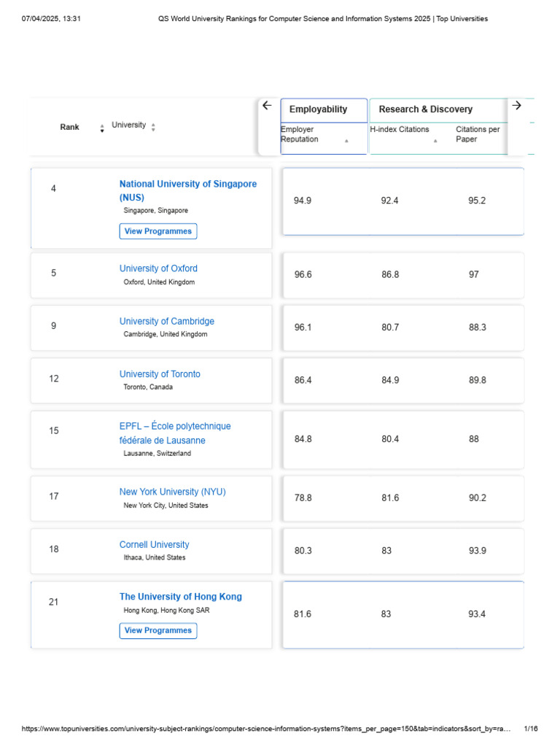Sort by the H-index Citations arrow icon

pyautogui.click(x=435, y=141)
